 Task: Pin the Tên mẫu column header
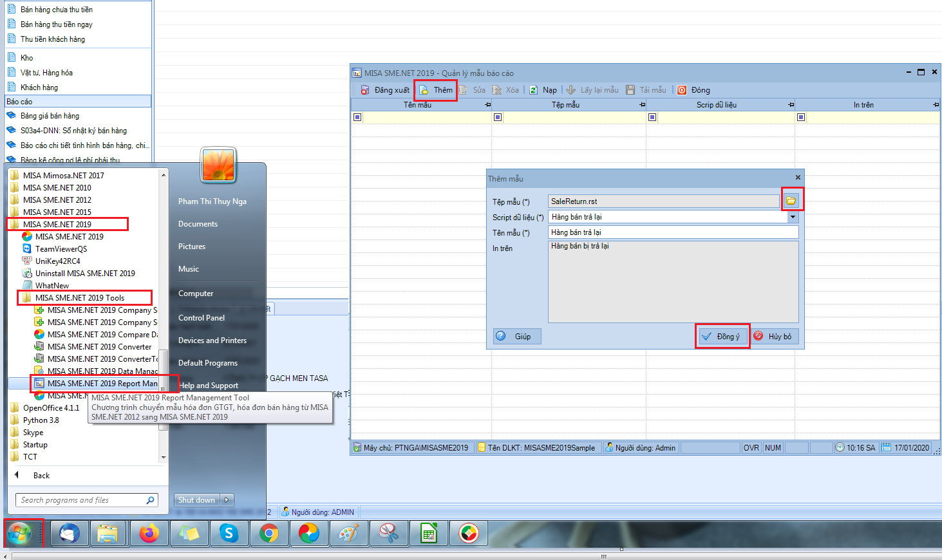click(x=487, y=104)
